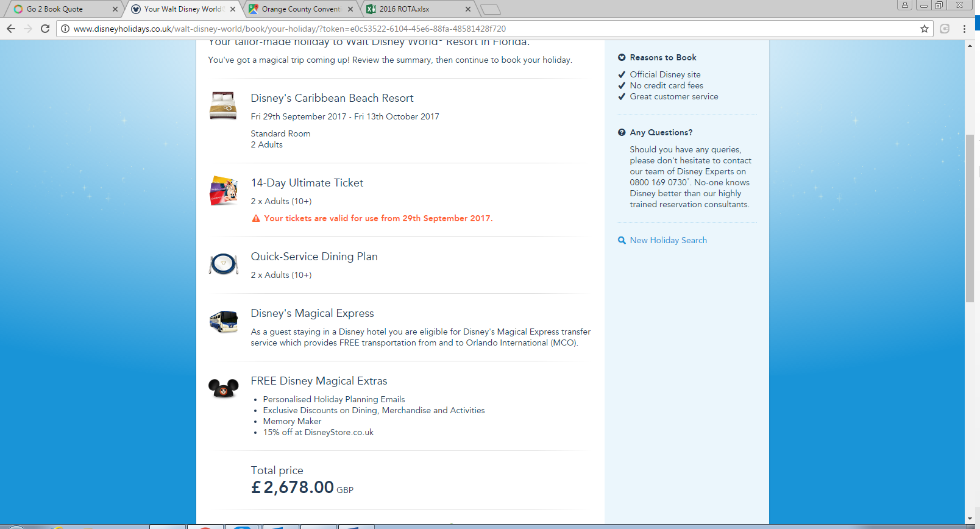Click the Quick-Service Dining Plan heading
The image size is (980, 529).
click(314, 257)
